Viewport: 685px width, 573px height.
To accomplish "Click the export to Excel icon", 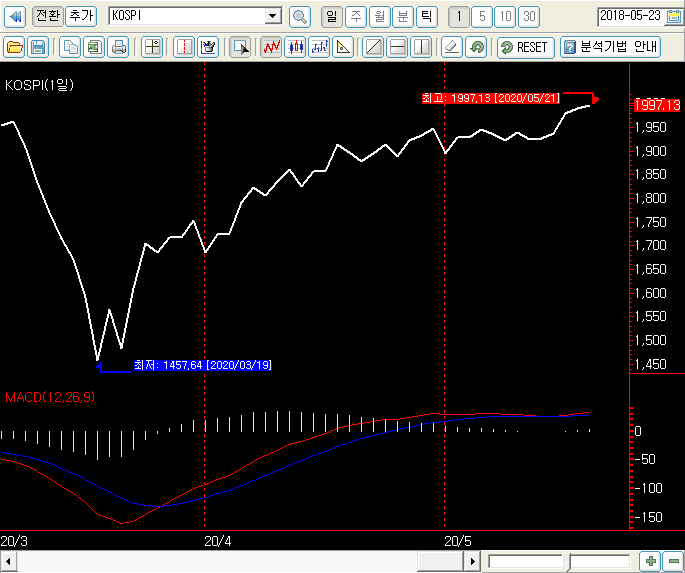I will [x=94, y=47].
